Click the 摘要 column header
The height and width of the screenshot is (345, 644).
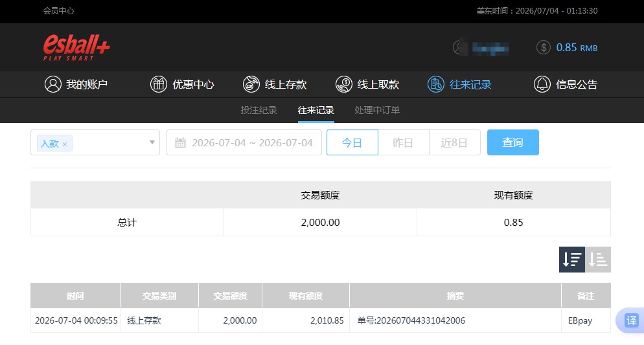(x=455, y=295)
